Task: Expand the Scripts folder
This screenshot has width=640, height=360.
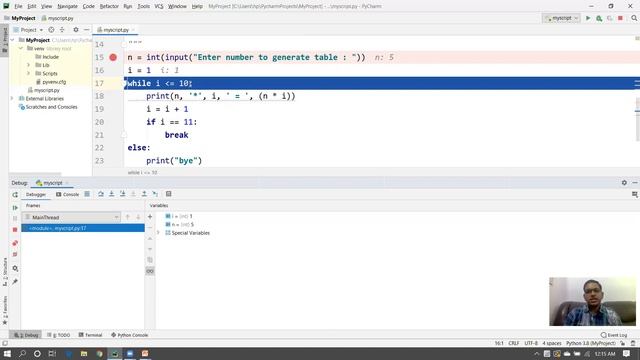Action: point(29,73)
